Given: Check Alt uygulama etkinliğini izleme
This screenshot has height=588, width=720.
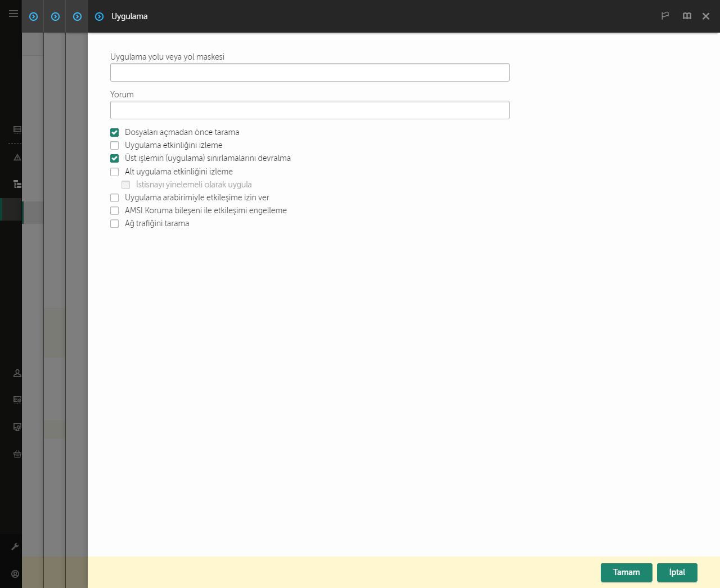Looking at the screenshot, I should pos(115,172).
